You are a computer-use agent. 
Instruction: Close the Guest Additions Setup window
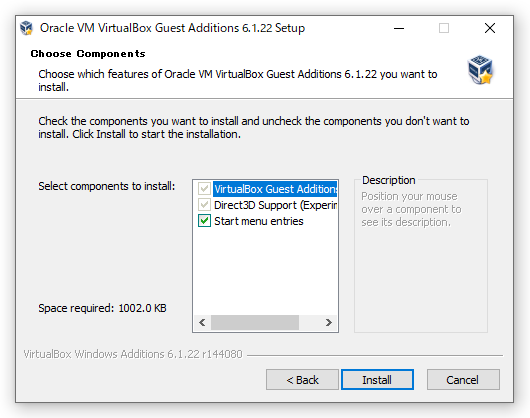[x=490, y=28]
